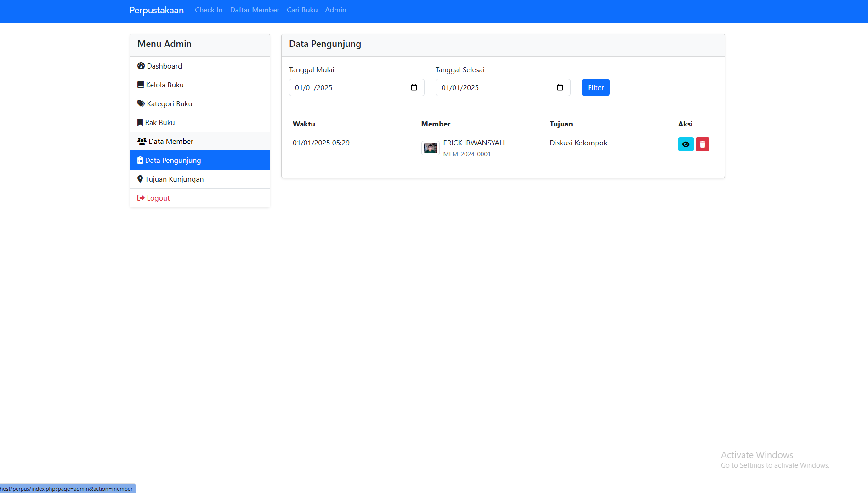This screenshot has height=493, width=868.
Task: Click the time cell 01/01/2025 05:29
Action: tap(321, 143)
